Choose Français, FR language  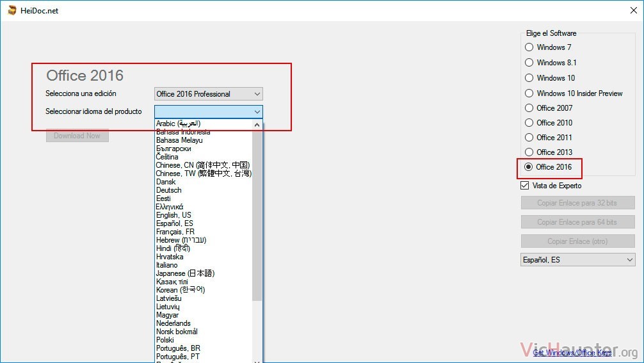click(x=204, y=232)
